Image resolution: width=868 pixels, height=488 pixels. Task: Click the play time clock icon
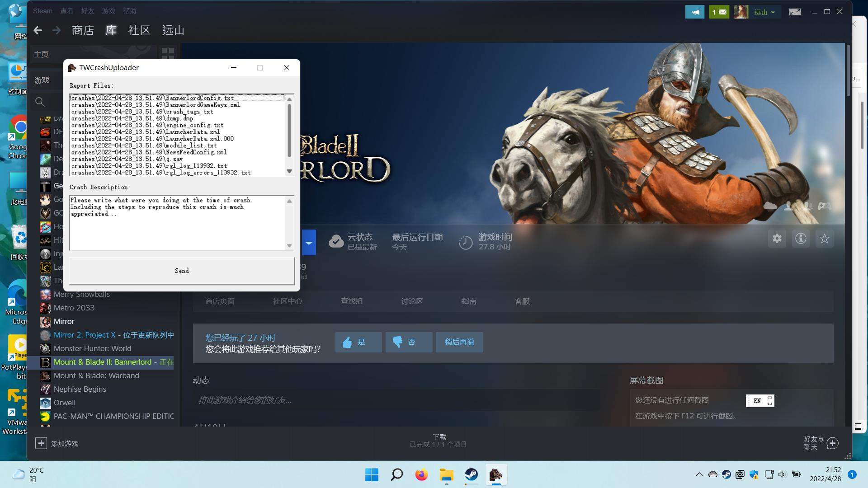[466, 243]
